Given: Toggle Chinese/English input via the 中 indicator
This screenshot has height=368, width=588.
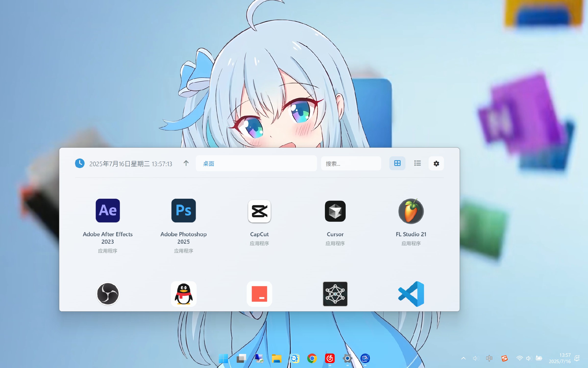Looking at the screenshot, I should tap(489, 358).
